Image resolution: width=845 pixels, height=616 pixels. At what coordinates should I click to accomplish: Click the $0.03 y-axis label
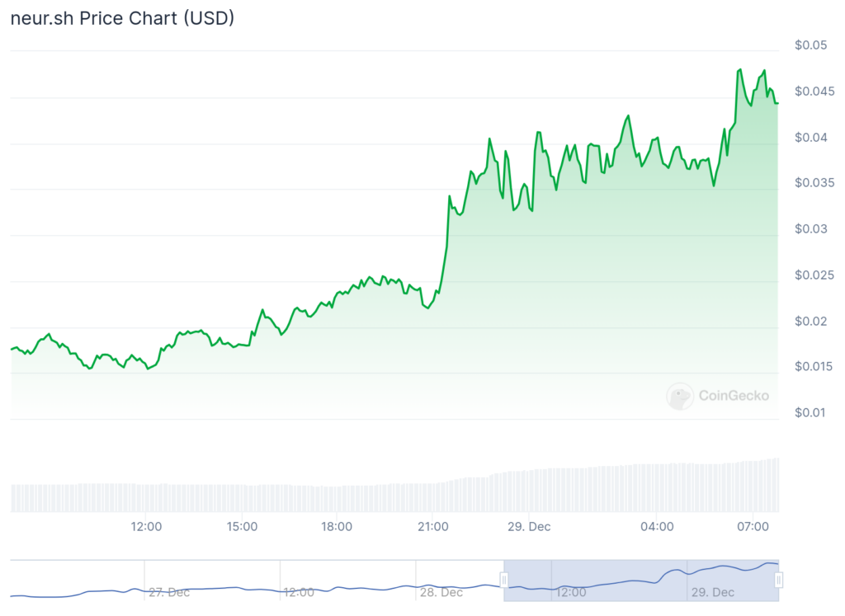(810, 228)
